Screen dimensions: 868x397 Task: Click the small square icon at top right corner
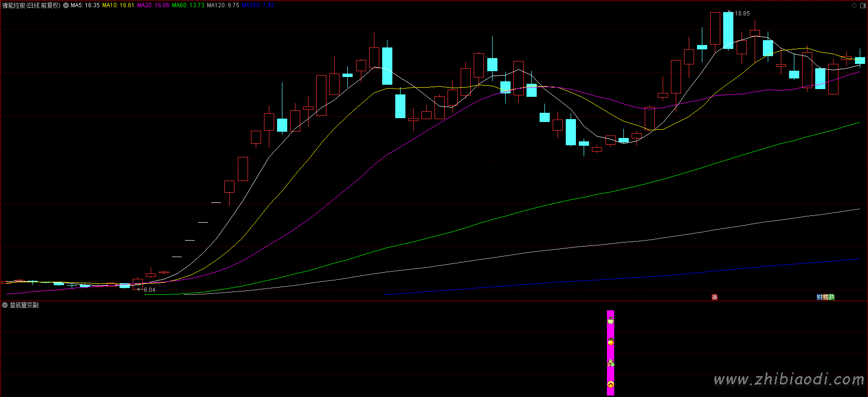pyautogui.click(x=862, y=5)
